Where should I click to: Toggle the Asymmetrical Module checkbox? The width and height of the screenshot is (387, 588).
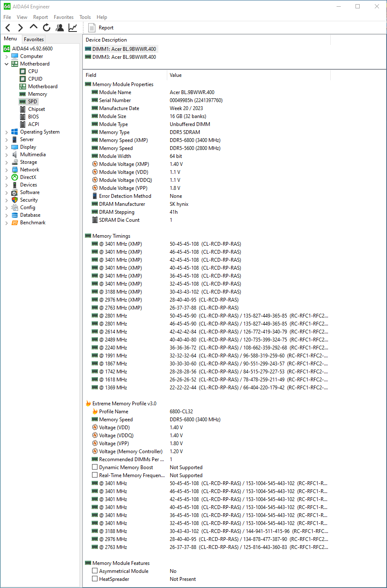point(95,571)
